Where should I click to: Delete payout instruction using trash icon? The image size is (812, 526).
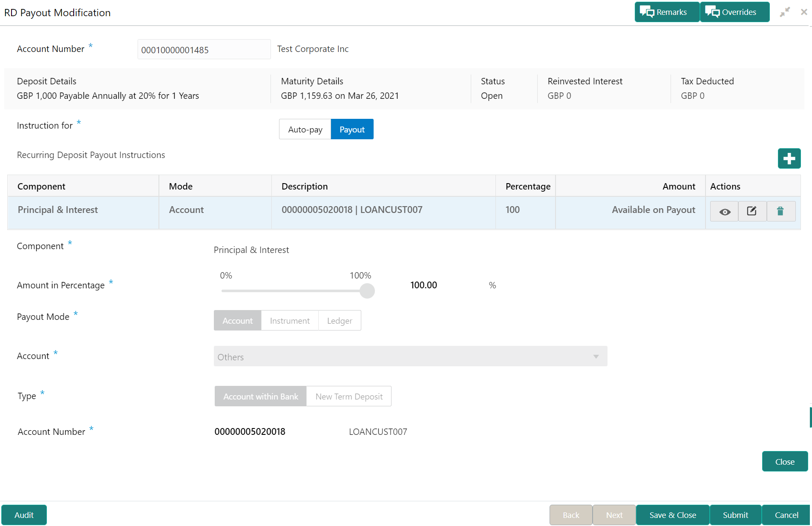[780, 211]
